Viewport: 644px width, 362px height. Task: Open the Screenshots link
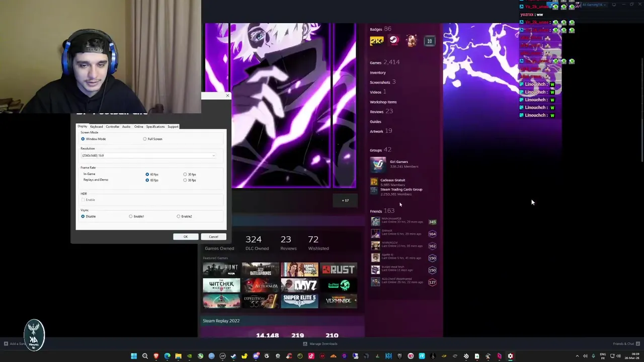[383, 82]
